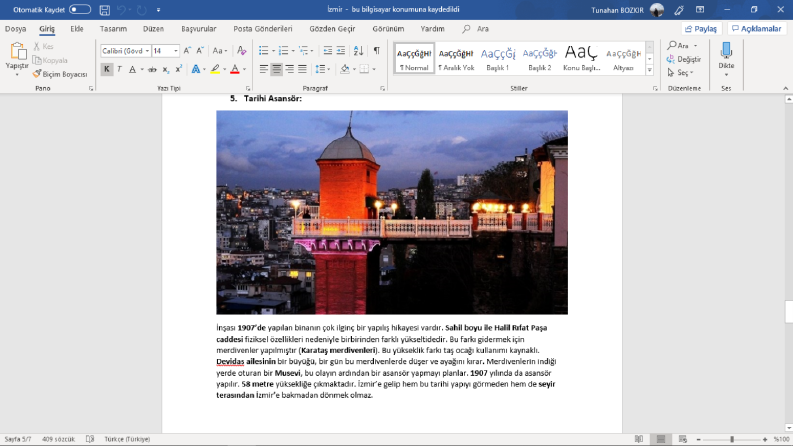This screenshot has height=446, width=793.
Task: Select the Biçim Boyacısı format painter
Action: pyautogui.click(x=60, y=74)
